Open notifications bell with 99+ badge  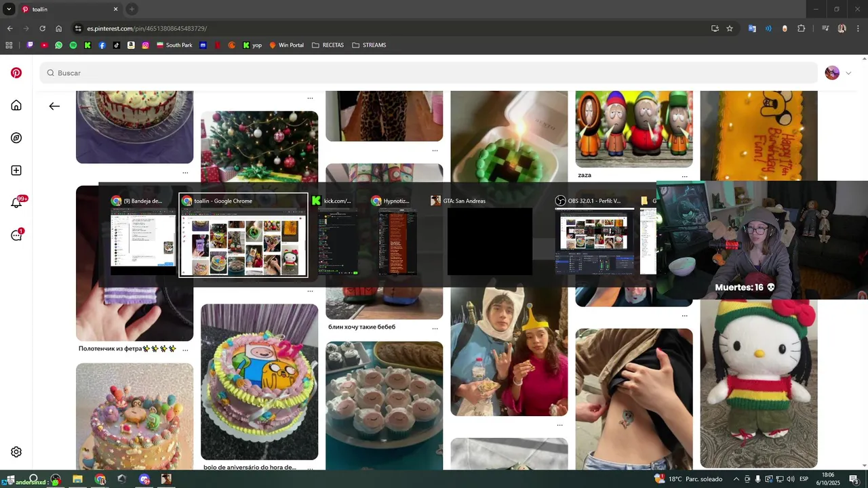click(x=16, y=203)
